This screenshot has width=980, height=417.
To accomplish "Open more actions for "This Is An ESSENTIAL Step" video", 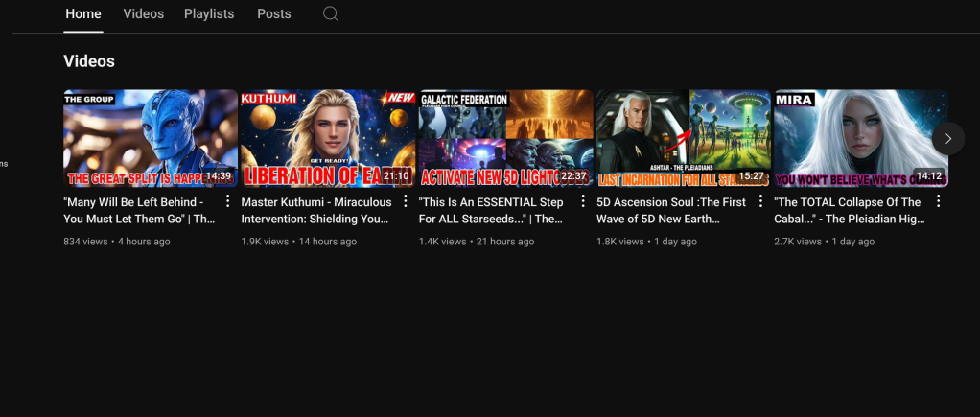I will [x=583, y=202].
